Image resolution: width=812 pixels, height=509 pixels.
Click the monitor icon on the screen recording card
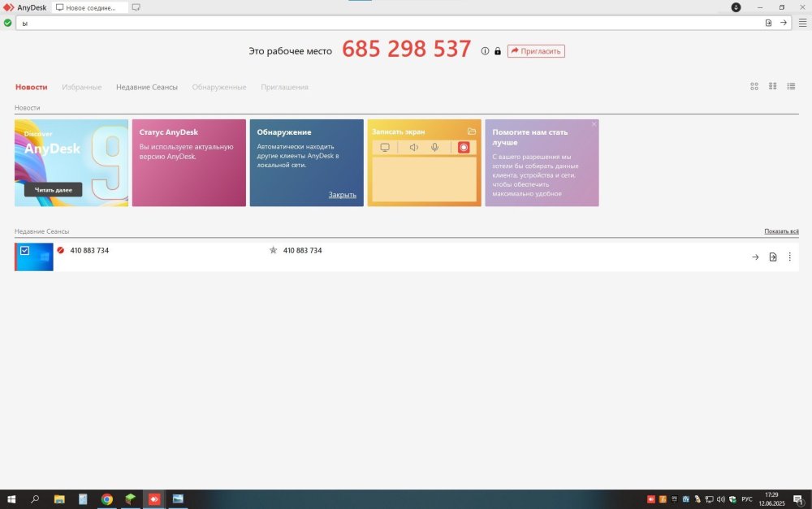(x=385, y=148)
